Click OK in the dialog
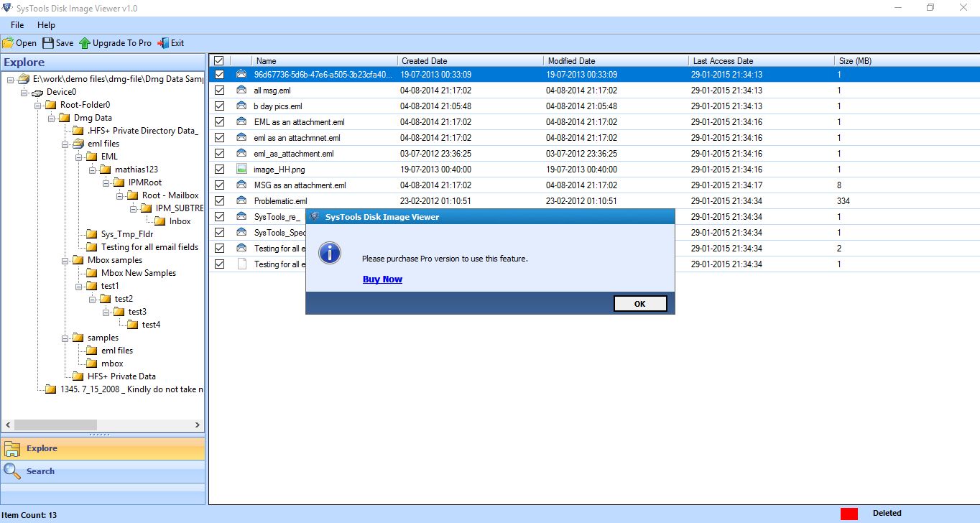This screenshot has height=523, width=980. point(640,304)
